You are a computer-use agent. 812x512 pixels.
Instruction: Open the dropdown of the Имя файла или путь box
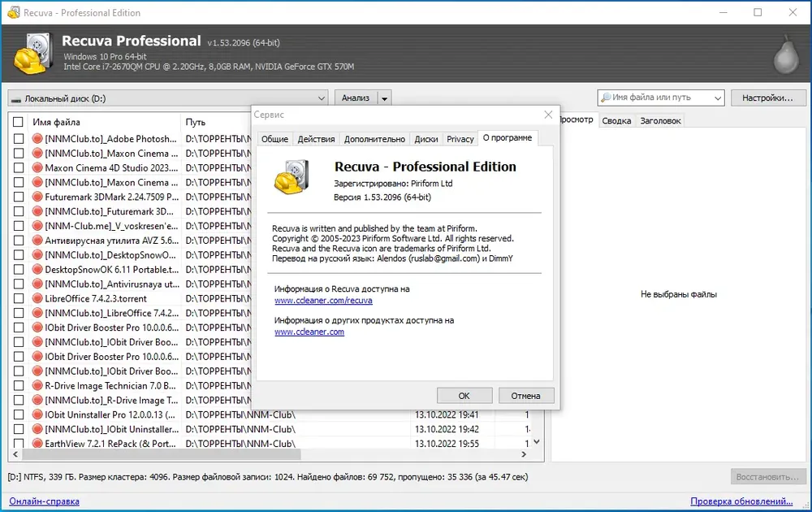point(717,98)
